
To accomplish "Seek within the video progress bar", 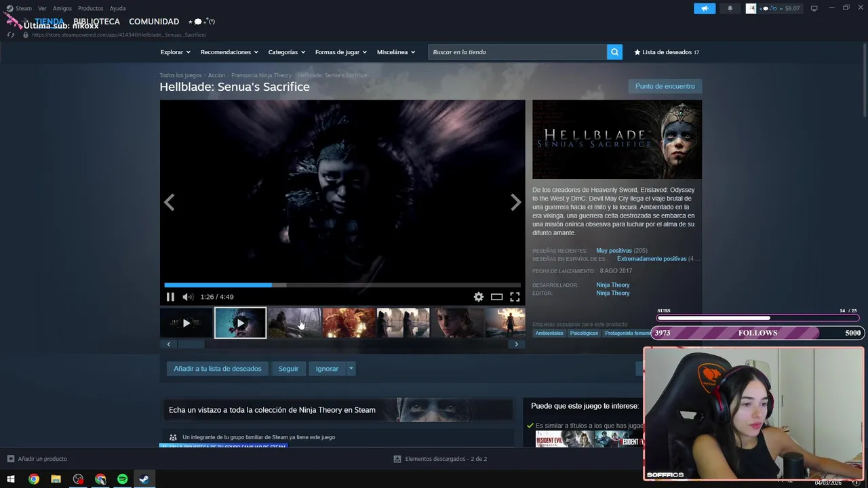I will point(342,285).
